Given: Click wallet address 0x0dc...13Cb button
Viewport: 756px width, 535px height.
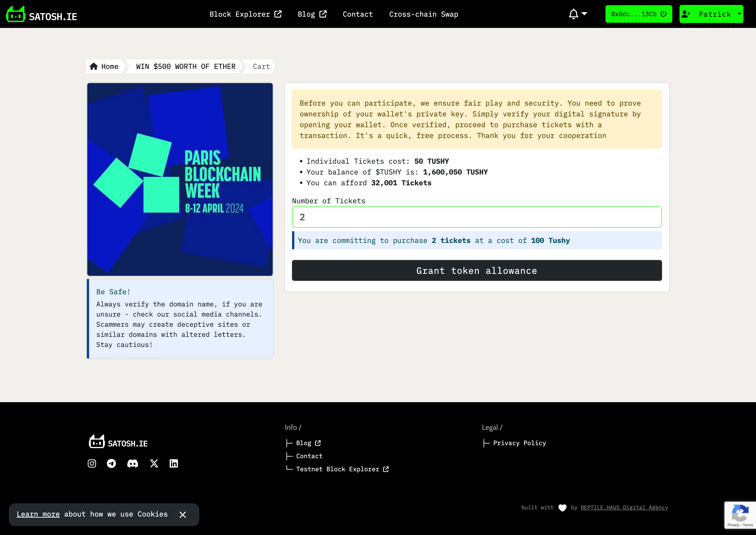Looking at the screenshot, I should [x=639, y=14].
